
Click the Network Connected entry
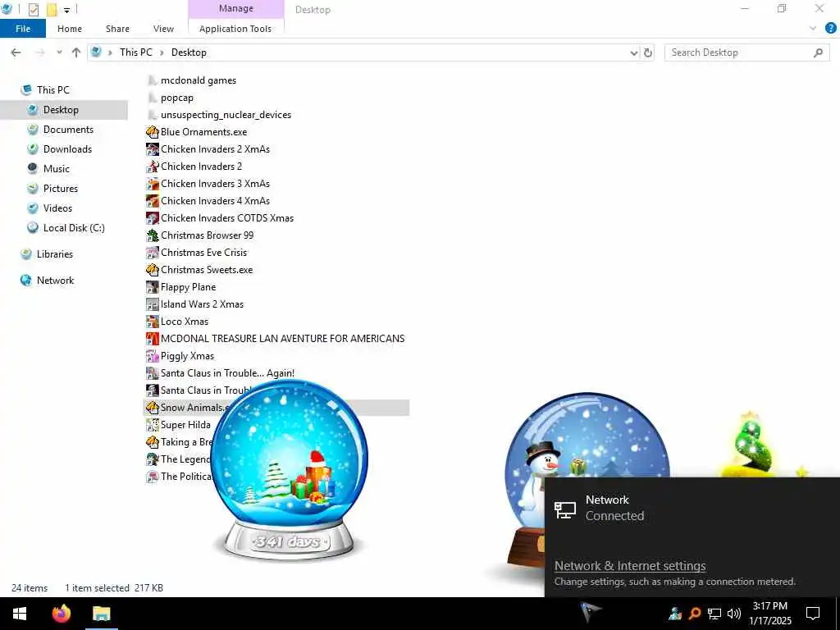(x=692, y=507)
